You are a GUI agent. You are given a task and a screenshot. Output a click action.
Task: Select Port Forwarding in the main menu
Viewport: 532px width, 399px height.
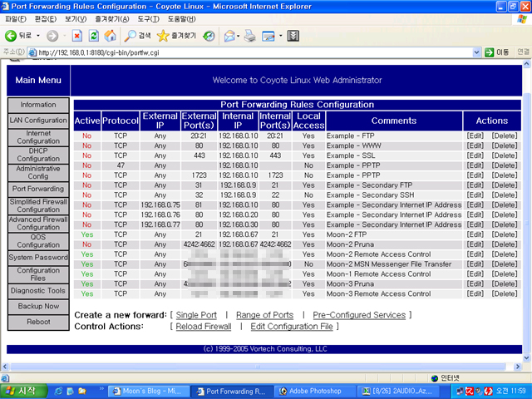(x=38, y=189)
